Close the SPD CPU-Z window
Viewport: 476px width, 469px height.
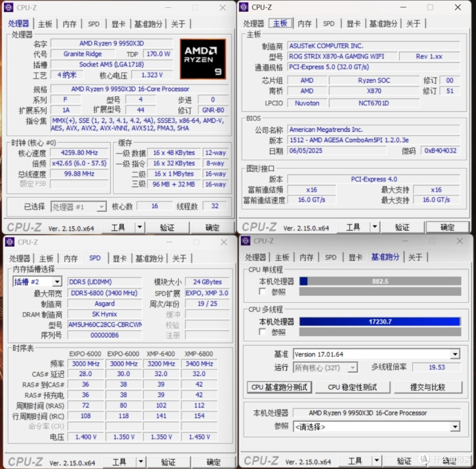click(x=224, y=242)
